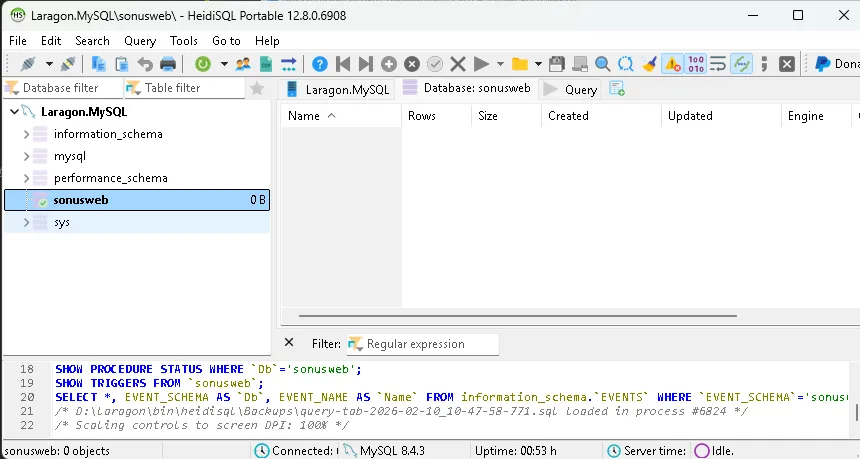
Task: Click the broom Reformat SQL icon
Action: point(649,64)
